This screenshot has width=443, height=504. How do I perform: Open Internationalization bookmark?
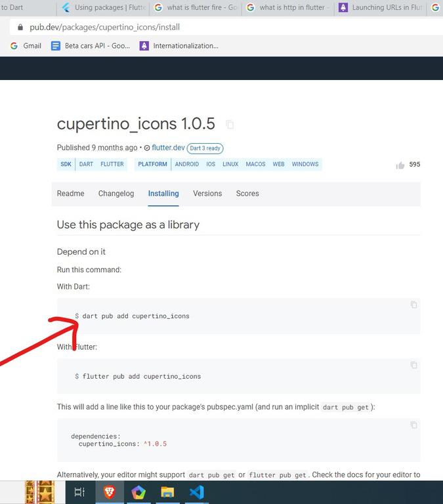pyautogui.click(x=179, y=46)
